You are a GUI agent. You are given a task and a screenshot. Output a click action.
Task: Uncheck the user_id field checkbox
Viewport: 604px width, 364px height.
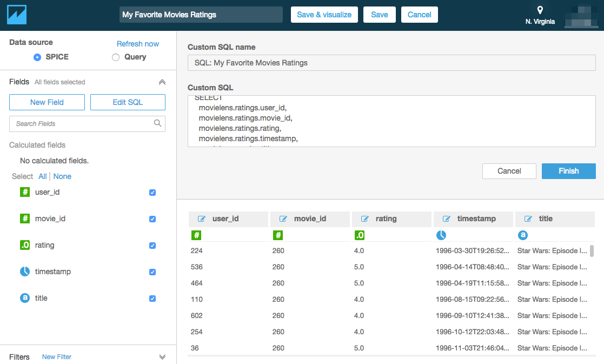[x=152, y=193]
